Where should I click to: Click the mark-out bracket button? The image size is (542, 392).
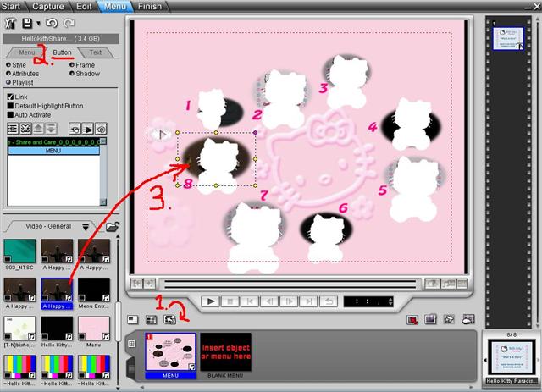click(x=150, y=284)
